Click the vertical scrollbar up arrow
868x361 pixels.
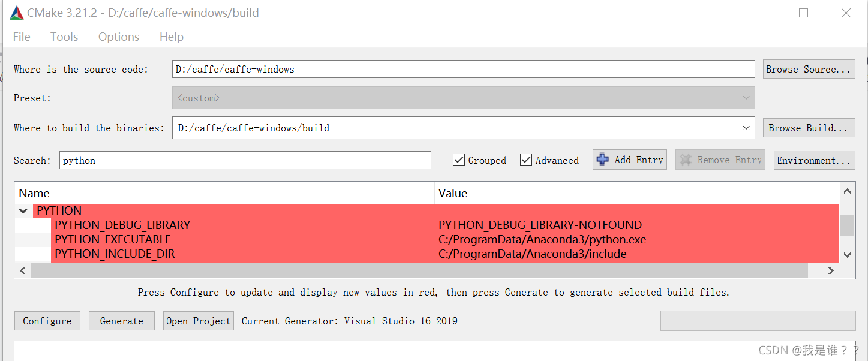[x=847, y=192]
